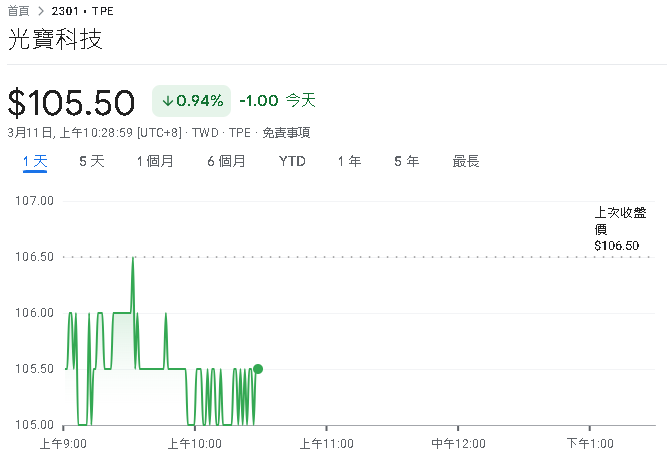Click the 106.50 y-axis label
The height and width of the screenshot is (463, 667).
click(34, 257)
